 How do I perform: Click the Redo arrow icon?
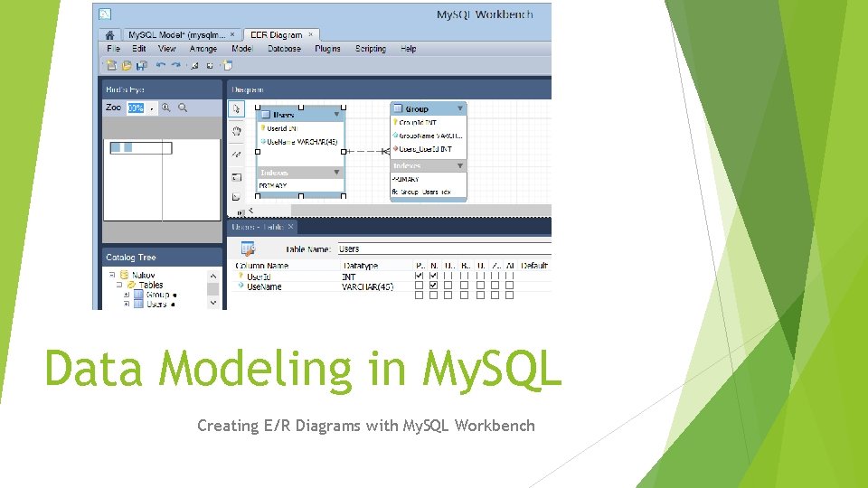(176, 65)
